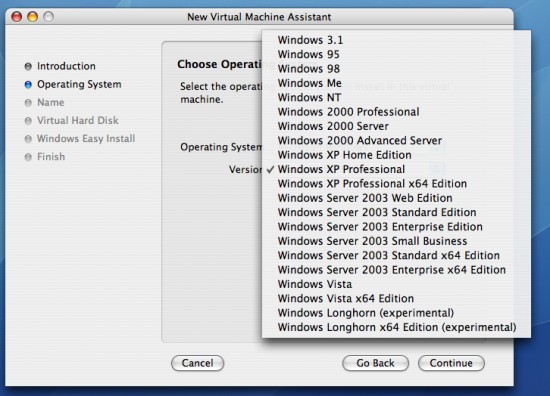Viewport: 550px width, 396px height.
Task: Pick Windows Server 2003 Small Business
Action: tap(396, 241)
